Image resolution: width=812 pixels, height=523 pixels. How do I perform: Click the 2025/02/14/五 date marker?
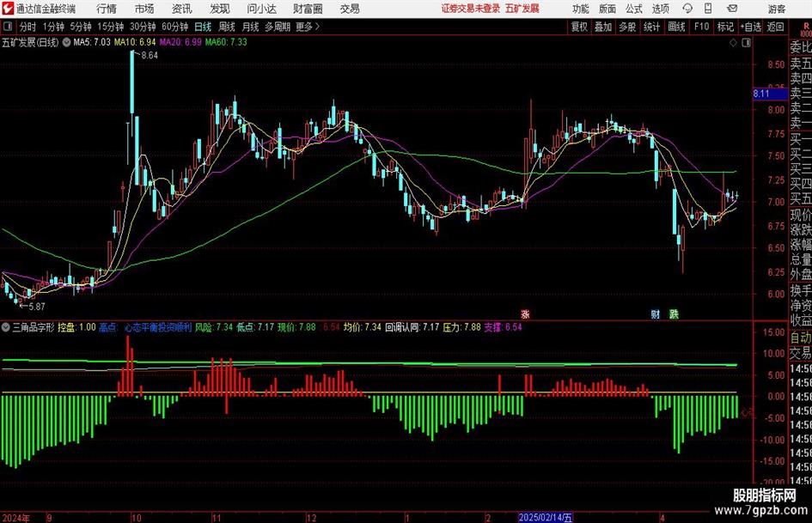click(546, 517)
